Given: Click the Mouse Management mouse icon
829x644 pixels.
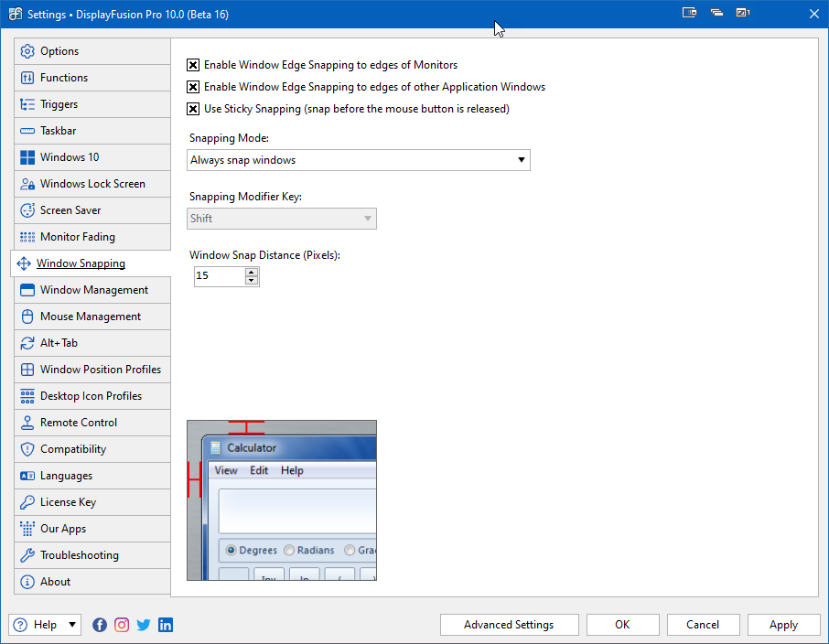Looking at the screenshot, I should point(27,317).
